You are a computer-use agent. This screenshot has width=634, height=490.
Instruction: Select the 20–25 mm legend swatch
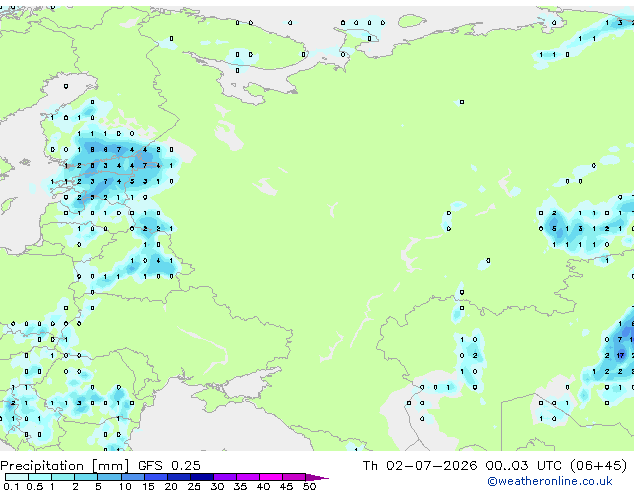179,477
